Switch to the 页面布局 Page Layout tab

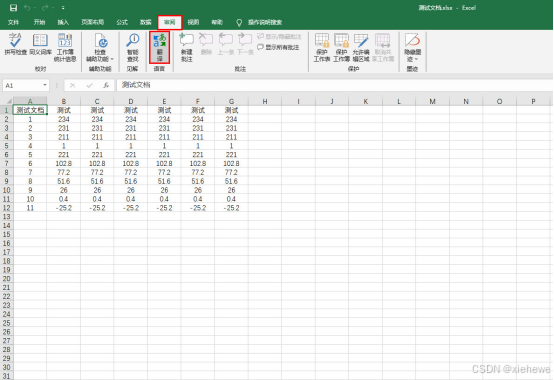click(x=93, y=22)
